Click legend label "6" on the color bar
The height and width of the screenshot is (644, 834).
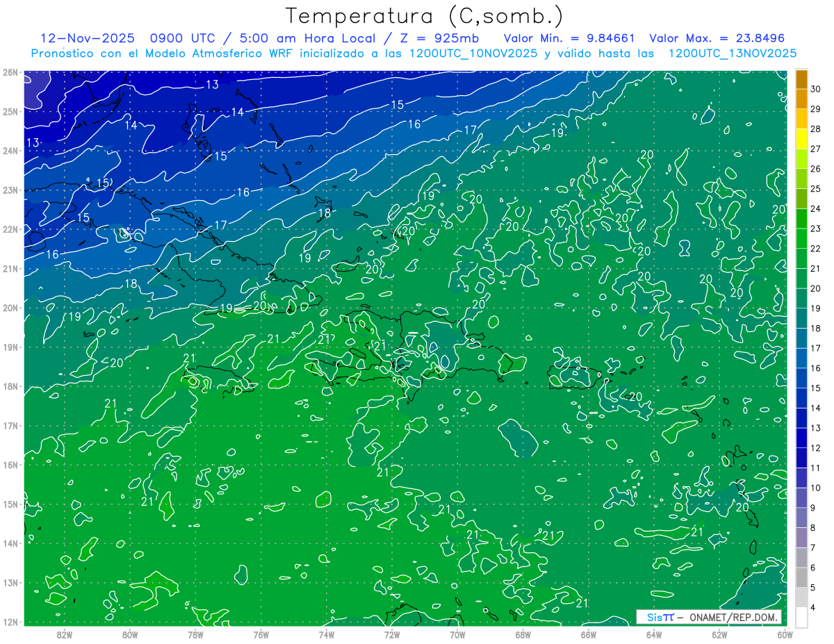[x=814, y=568]
